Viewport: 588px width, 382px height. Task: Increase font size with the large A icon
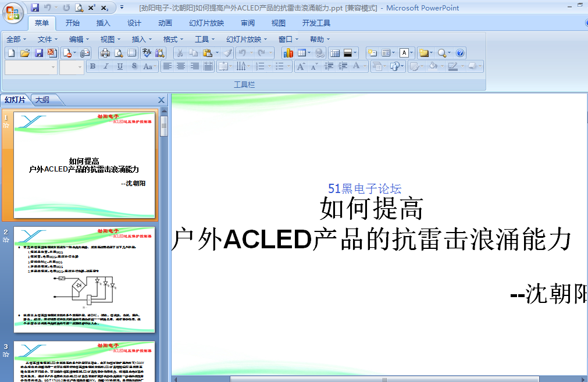coord(301,66)
